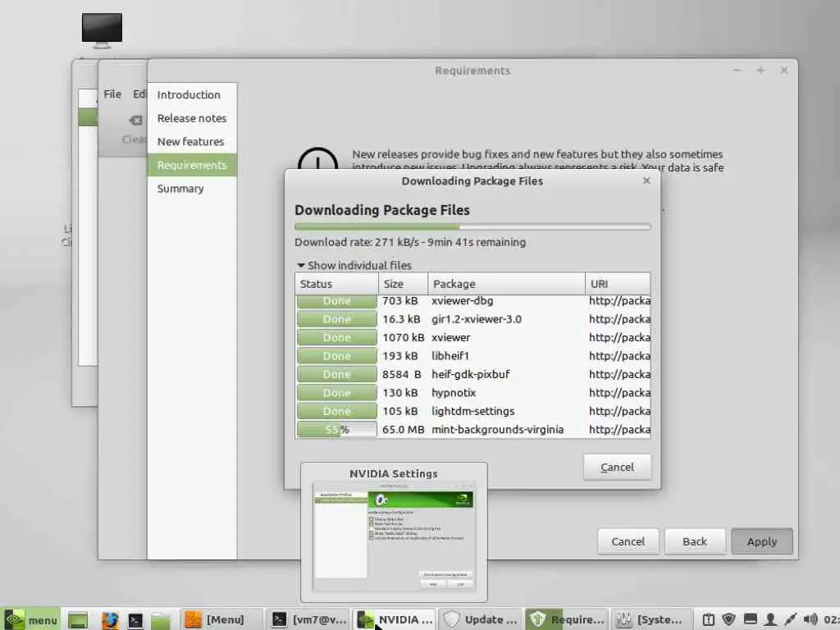
Task: Close the Downloading Package Files dialog
Action: [x=646, y=180]
